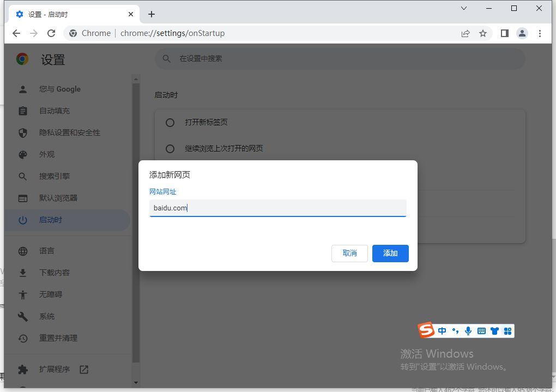556x392 pixels.
Task: Click the search magnifier icon in settings search
Action: pos(167,58)
